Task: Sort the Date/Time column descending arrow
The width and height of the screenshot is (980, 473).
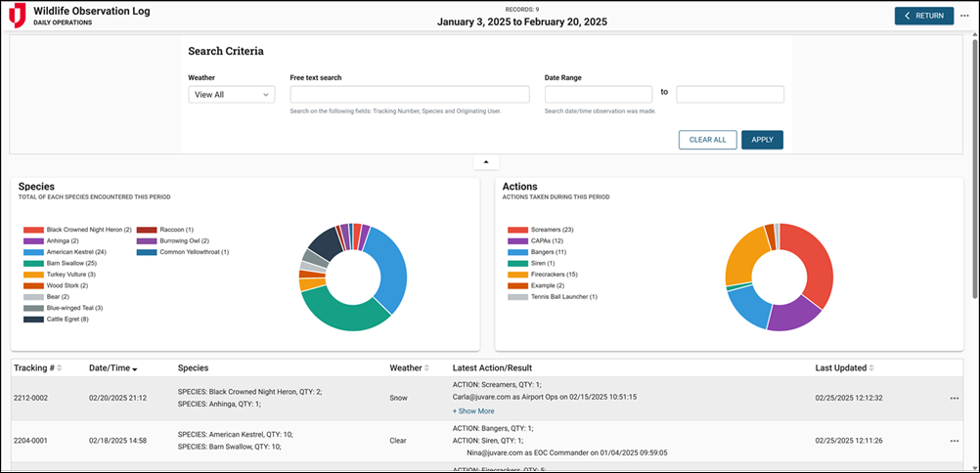Action: click(135, 368)
